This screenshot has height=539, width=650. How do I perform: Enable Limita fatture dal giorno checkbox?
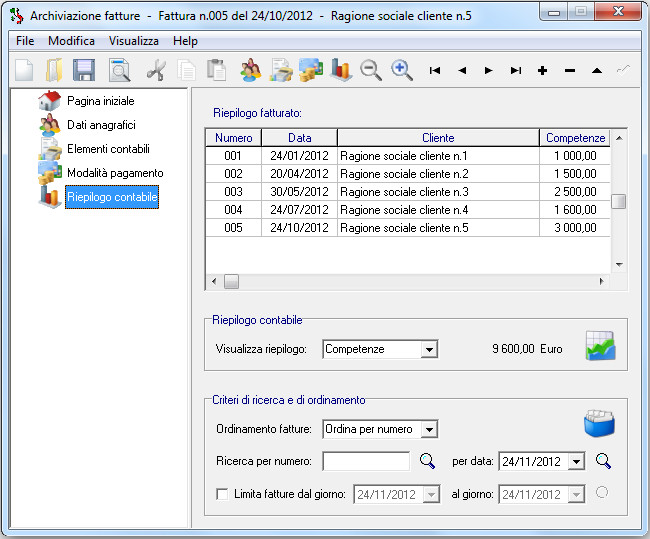click(x=222, y=494)
